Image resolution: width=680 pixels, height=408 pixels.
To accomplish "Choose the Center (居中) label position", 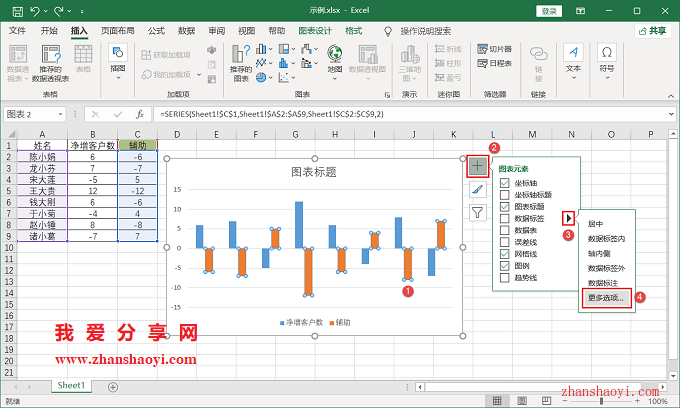I will coord(595,224).
